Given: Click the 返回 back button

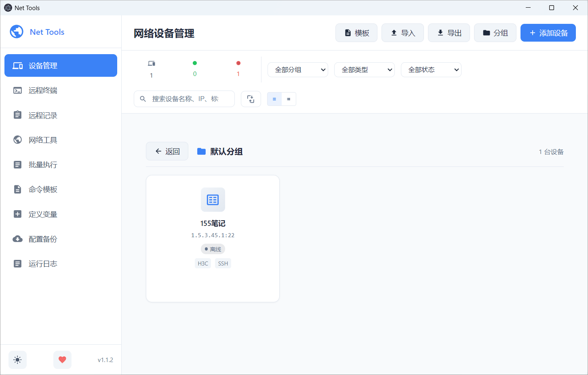Looking at the screenshot, I should coord(167,151).
